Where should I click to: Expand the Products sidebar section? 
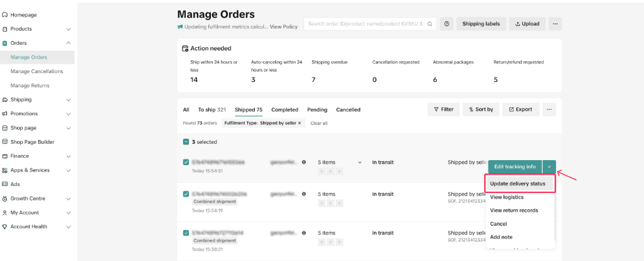pos(68,29)
